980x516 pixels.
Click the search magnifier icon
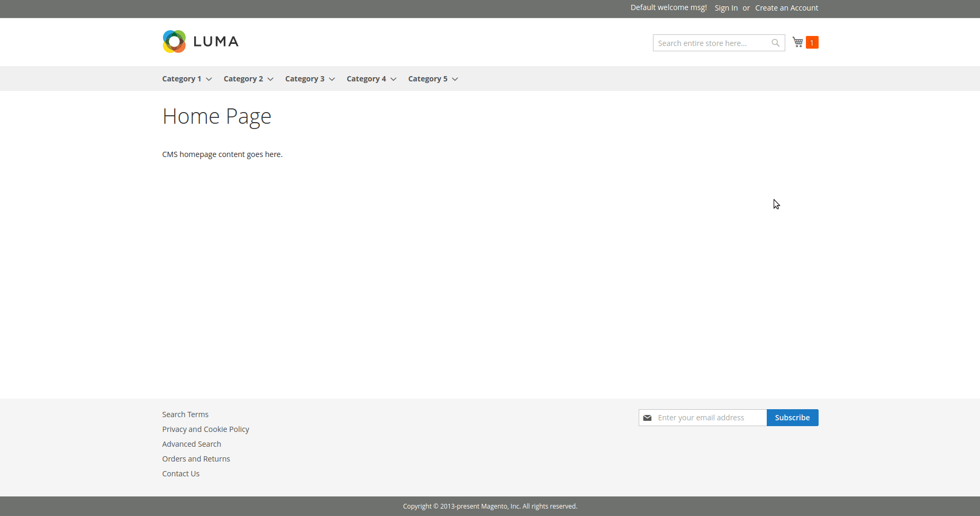click(775, 43)
